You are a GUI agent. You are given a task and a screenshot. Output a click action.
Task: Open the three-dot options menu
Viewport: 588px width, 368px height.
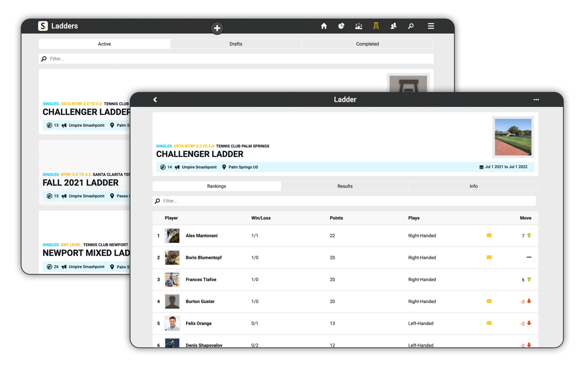pos(536,99)
